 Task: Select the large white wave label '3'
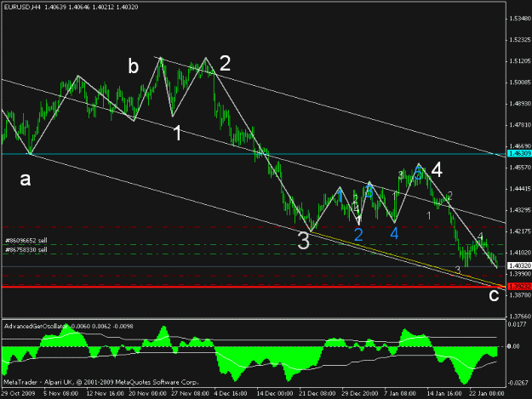[x=303, y=241]
